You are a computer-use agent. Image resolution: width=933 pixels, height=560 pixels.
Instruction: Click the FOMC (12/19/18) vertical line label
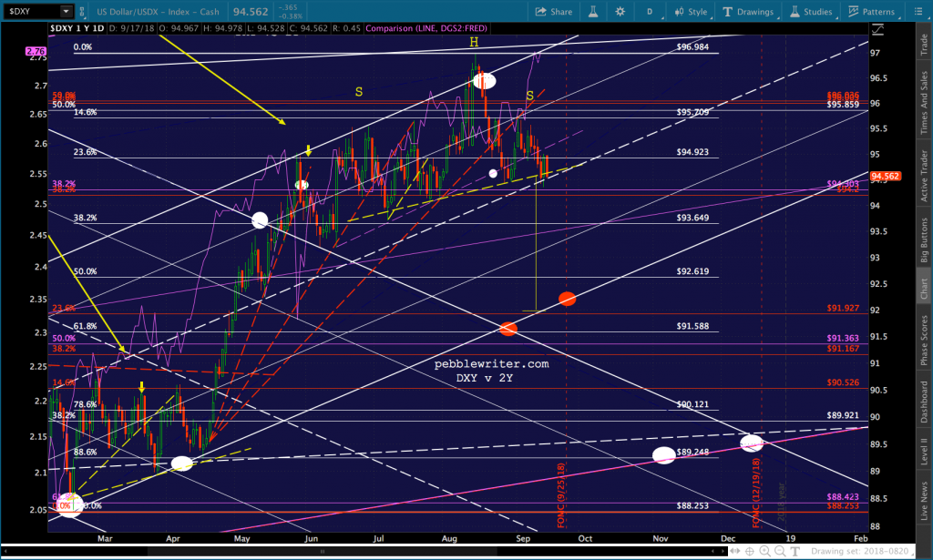coord(755,493)
